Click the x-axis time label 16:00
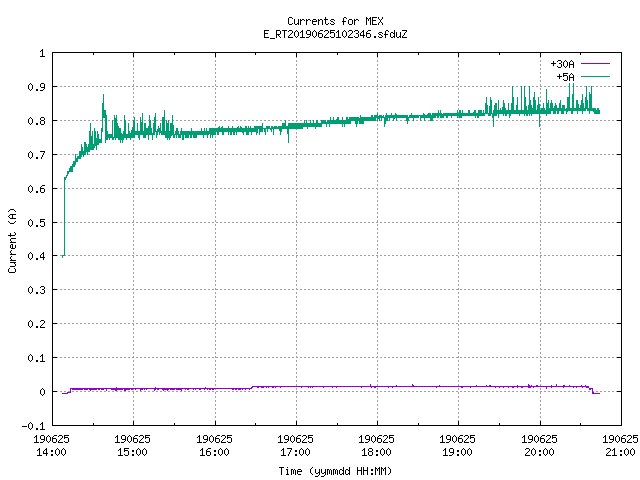The height and width of the screenshot is (480, 640). tap(214, 452)
